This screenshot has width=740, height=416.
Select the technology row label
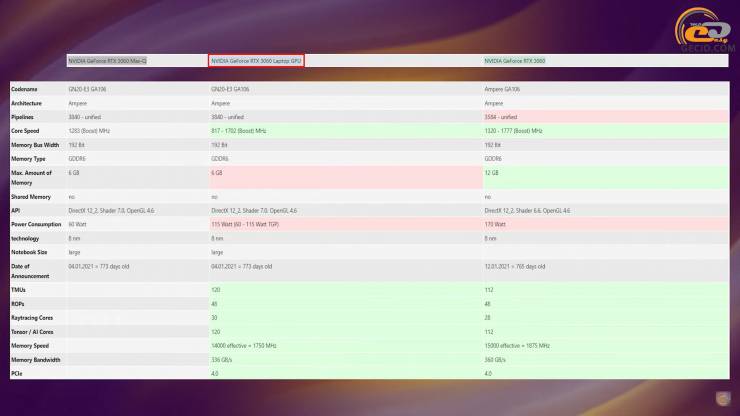click(x=25, y=238)
